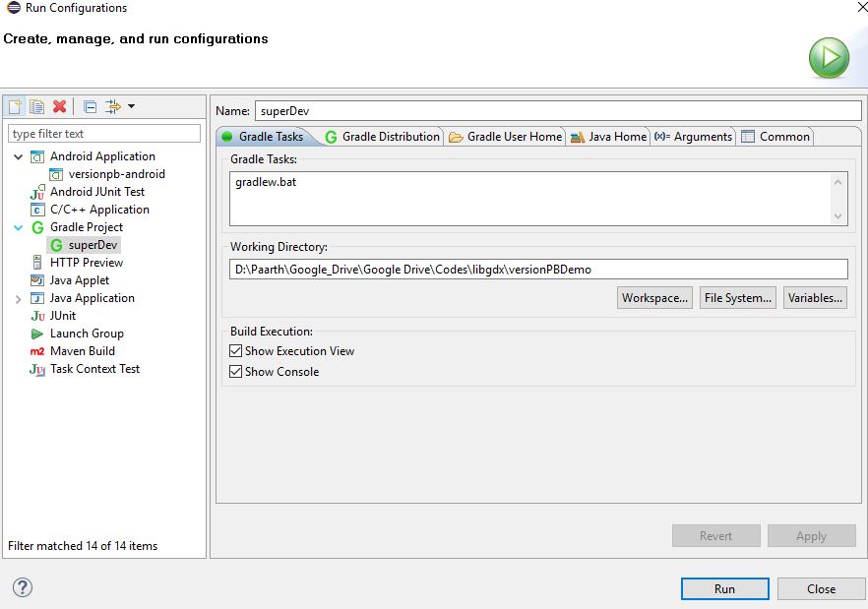Collapse the Gradle Project tree node
Image resolution: width=868 pixels, height=609 pixels.
pyautogui.click(x=19, y=226)
